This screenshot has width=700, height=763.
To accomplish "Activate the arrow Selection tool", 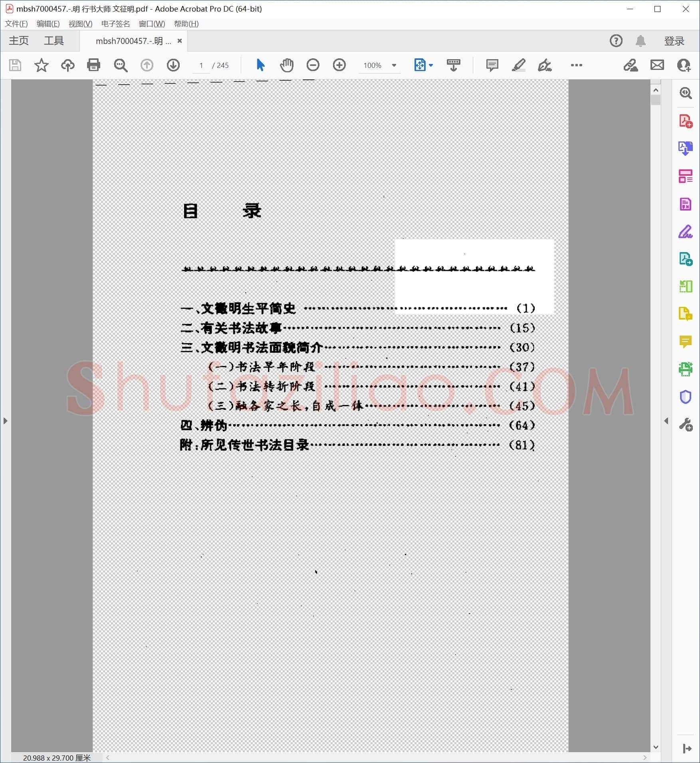I will (x=260, y=65).
